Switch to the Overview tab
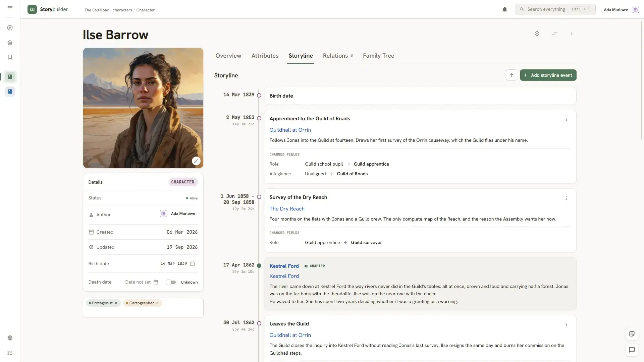Viewport: 644px width, 362px height. (x=228, y=56)
